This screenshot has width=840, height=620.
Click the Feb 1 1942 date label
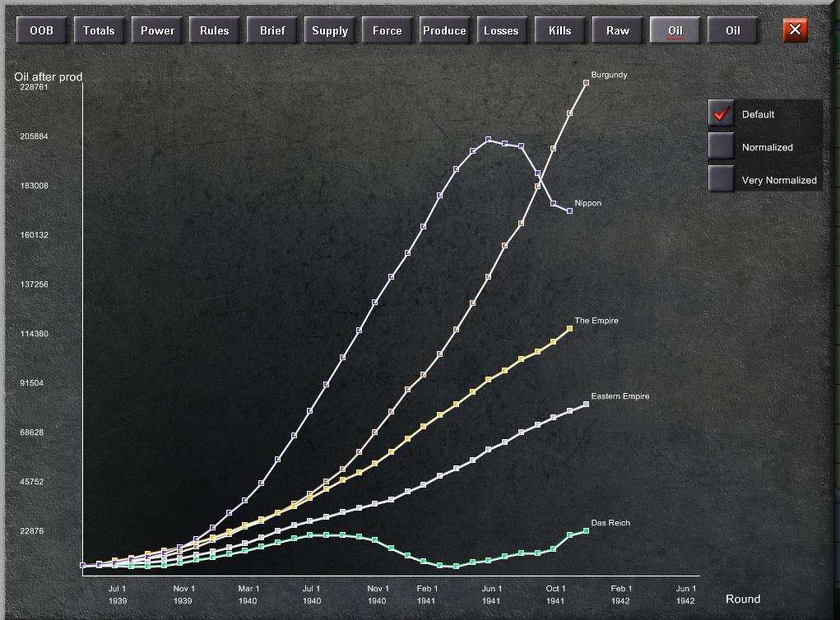[x=621, y=595]
